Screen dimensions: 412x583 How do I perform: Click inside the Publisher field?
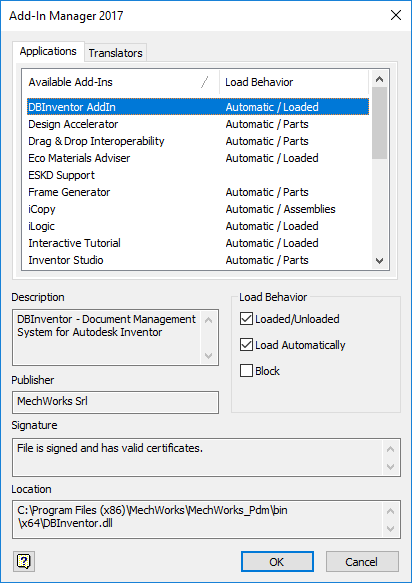click(x=115, y=402)
